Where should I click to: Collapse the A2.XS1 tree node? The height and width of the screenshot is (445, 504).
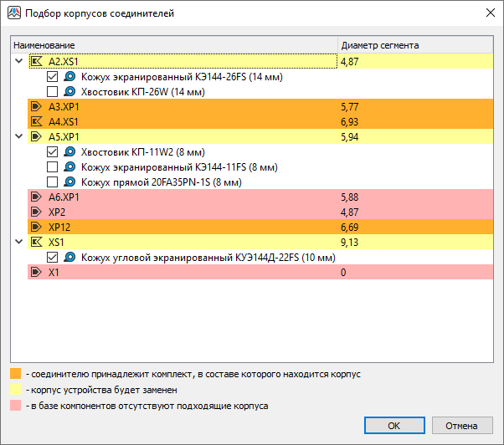coord(19,61)
